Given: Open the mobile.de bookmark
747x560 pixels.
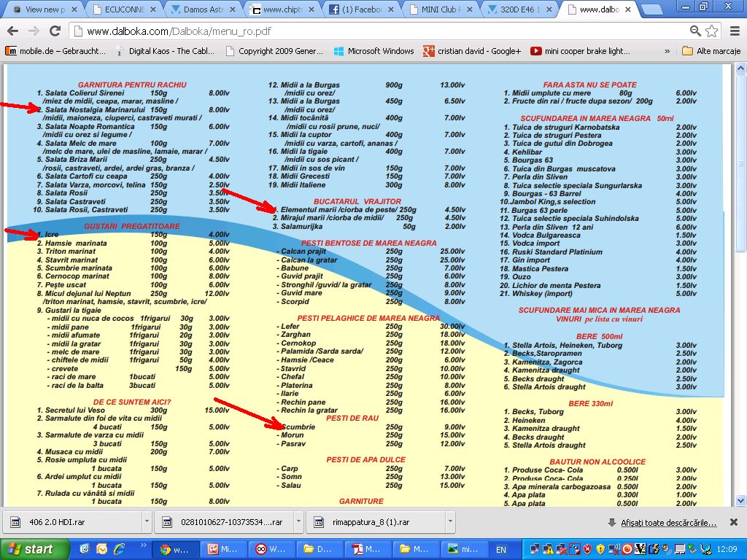Looking at the screenshot, I should (x=56, y=51).
